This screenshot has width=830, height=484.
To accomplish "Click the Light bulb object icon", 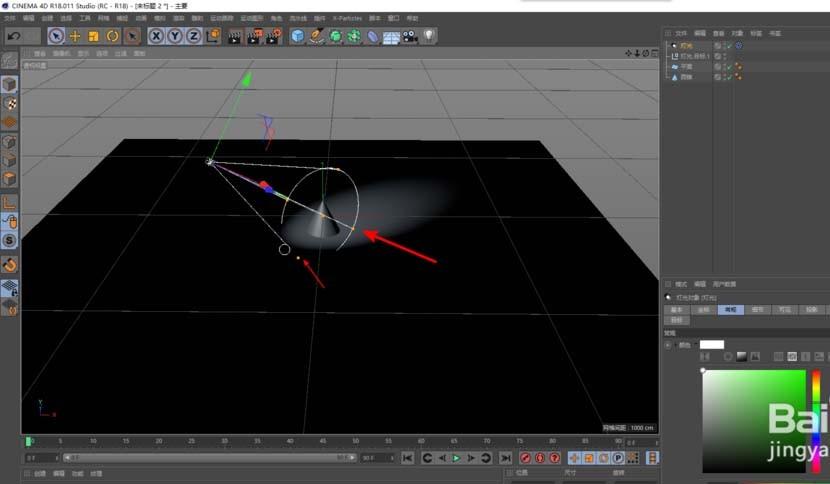I will (x=428, y=36).
